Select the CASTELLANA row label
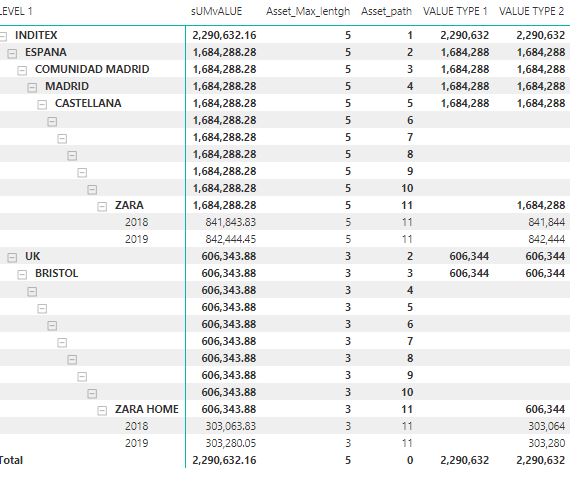This screenshot has width=583, height=481. click(x=88, y=103)
